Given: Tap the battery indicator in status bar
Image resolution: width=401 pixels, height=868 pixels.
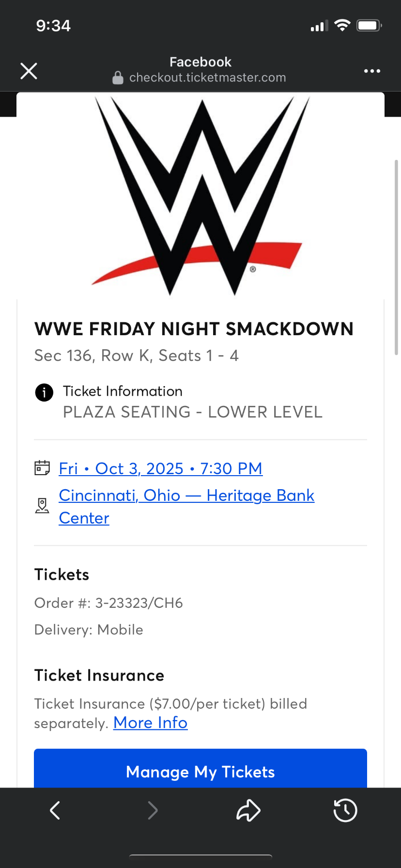Looking at the screenshot, I should pyautogui.click(x=369, y=26).
